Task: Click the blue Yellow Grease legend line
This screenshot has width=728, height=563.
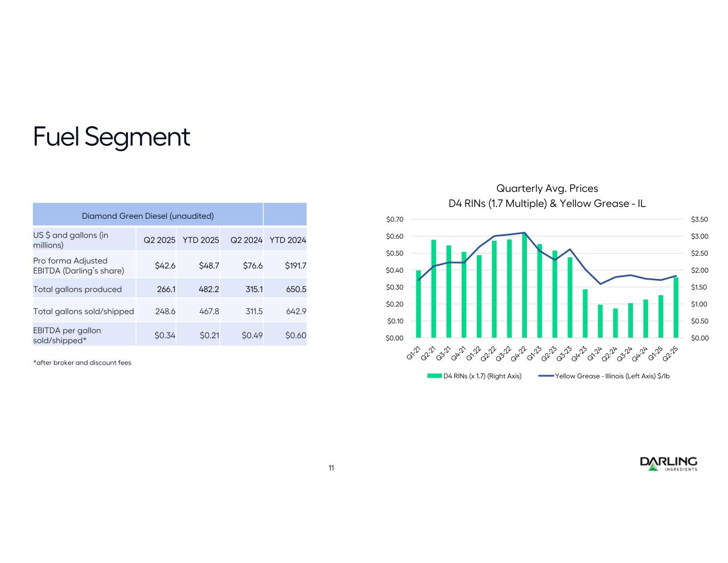Action: (x=546, y=376)
